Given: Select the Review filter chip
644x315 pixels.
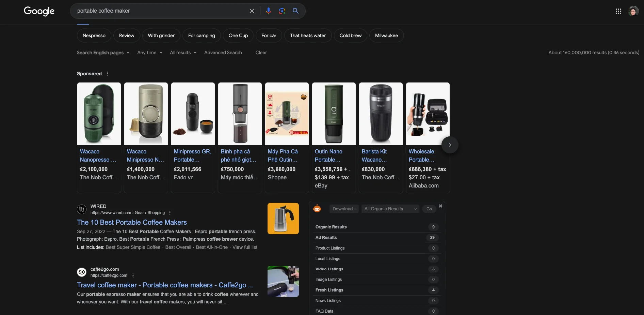Looking at the screenshot, I should click(x=127, y=35).
